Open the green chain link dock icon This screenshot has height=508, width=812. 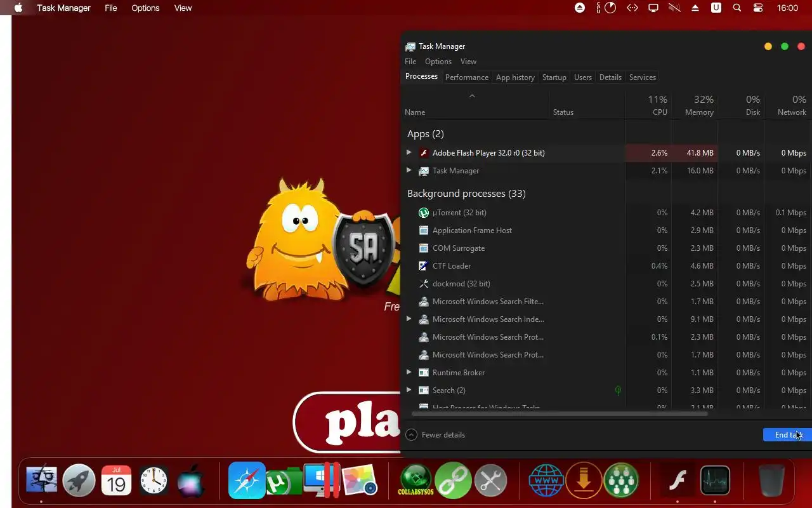tap(453, 480)
